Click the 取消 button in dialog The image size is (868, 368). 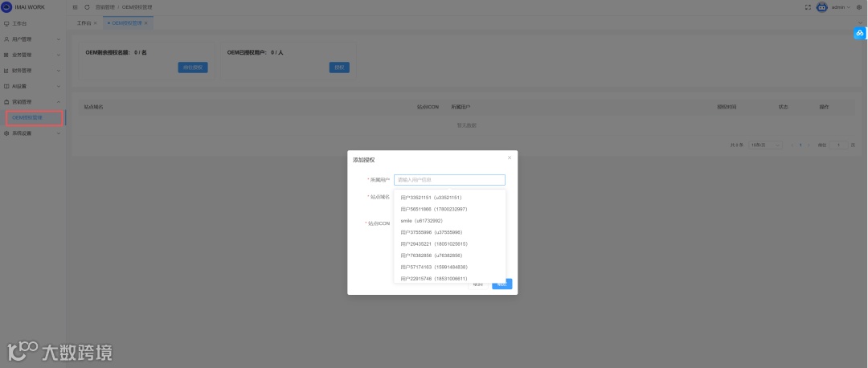point(477,284)
